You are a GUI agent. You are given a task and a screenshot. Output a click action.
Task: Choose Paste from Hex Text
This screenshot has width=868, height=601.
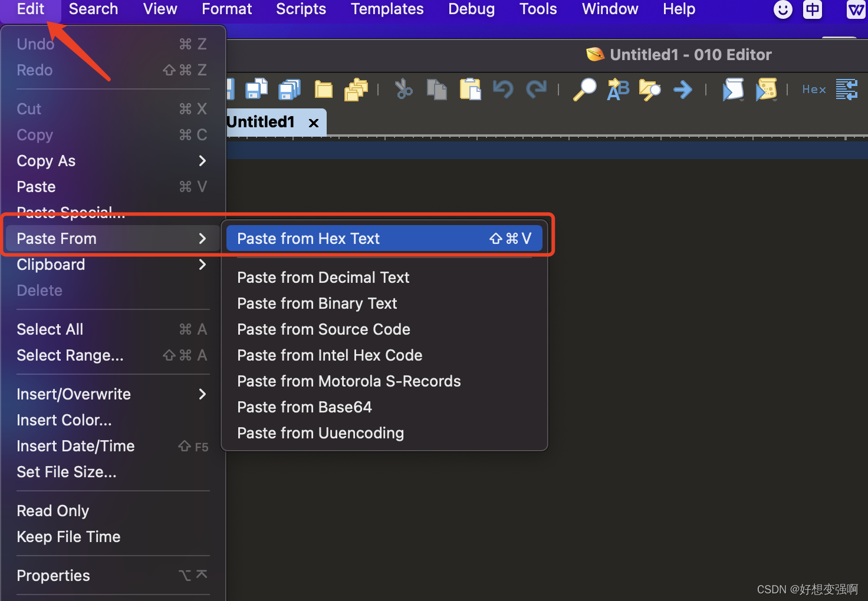coord(384,239)
